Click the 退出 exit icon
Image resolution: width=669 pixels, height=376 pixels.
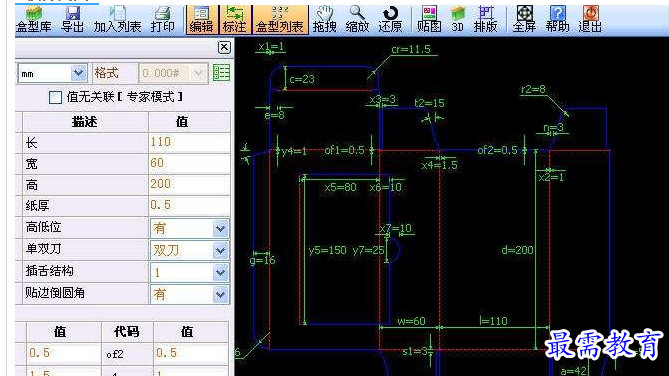click(x=590, y=20)
